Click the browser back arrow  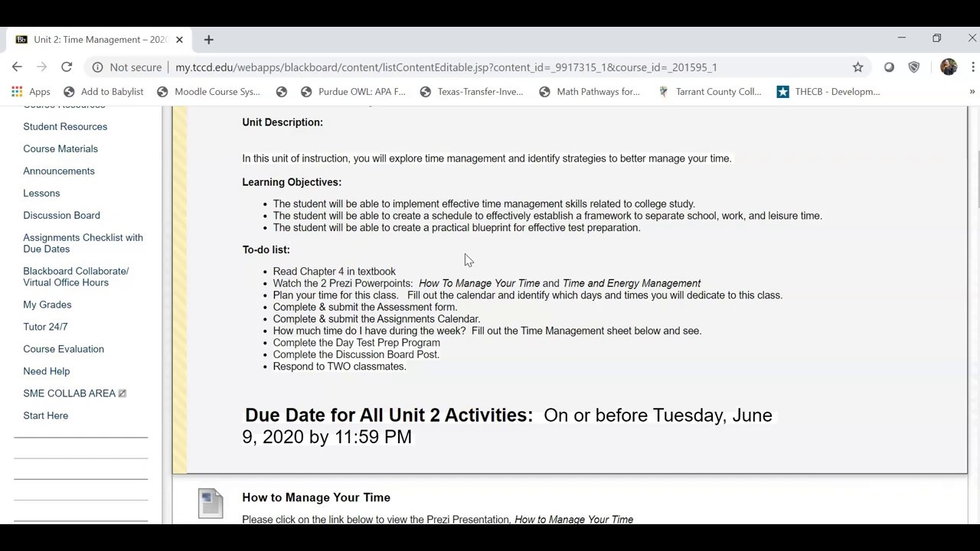[x=17, y=67]
